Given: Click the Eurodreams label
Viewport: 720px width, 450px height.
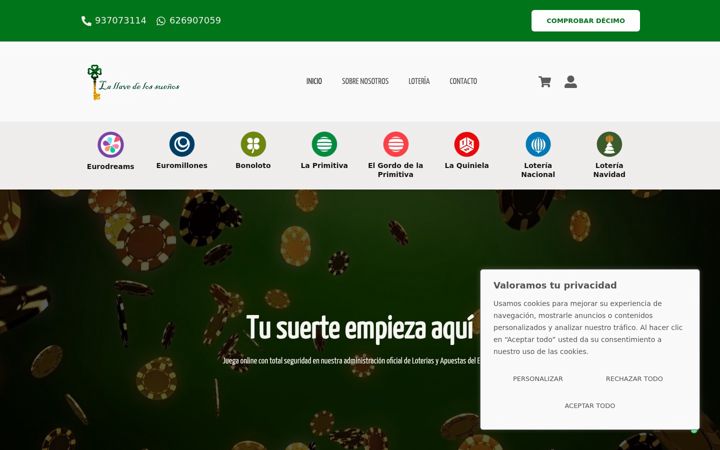Looking at the screenshot, I should (111, 167).
